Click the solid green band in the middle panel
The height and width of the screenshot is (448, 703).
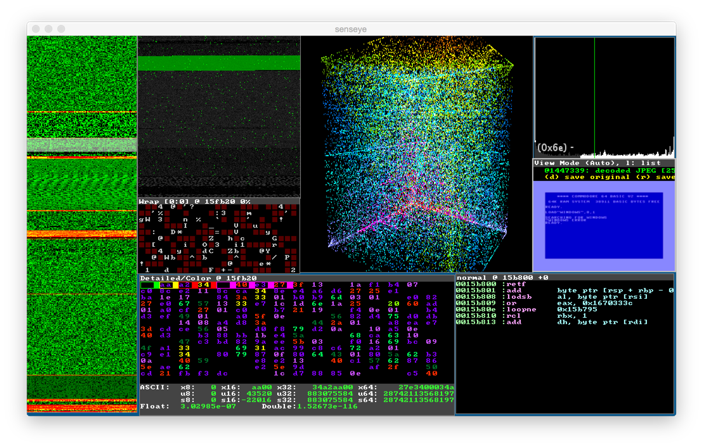pos(218,63)
